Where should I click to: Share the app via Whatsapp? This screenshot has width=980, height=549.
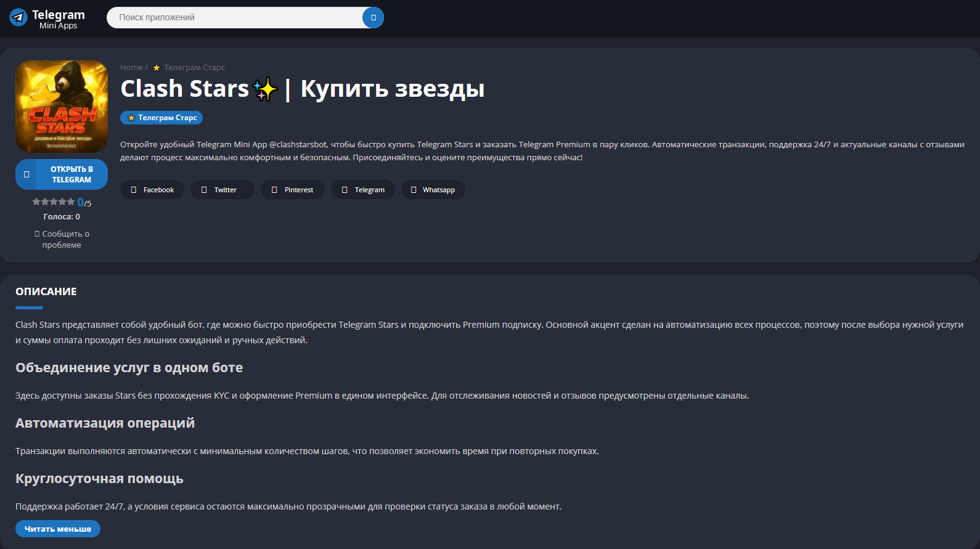click(433, 190)
